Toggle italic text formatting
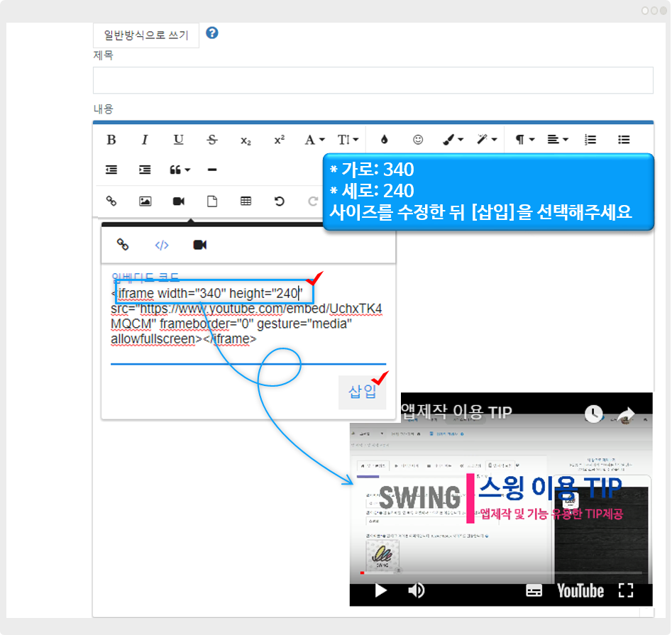 (x=145, y=140)
